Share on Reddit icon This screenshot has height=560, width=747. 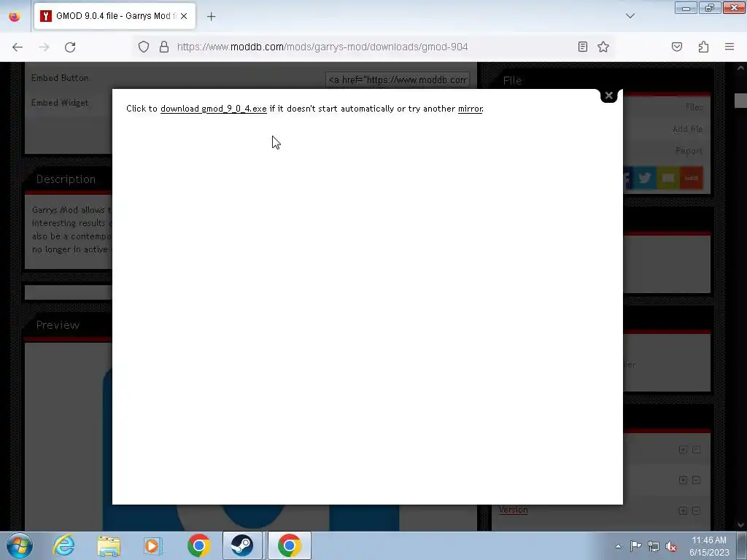pos(692,178)
